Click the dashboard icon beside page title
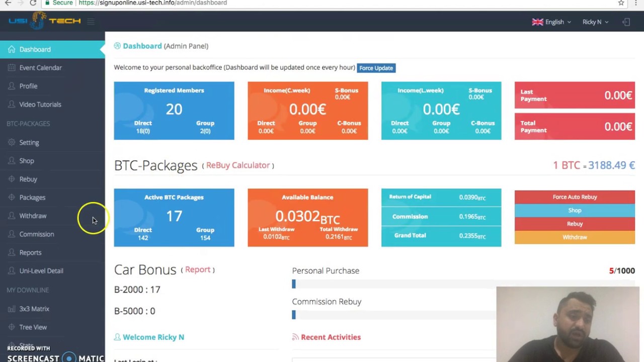 pyautogui.click(x=117, y=46)
